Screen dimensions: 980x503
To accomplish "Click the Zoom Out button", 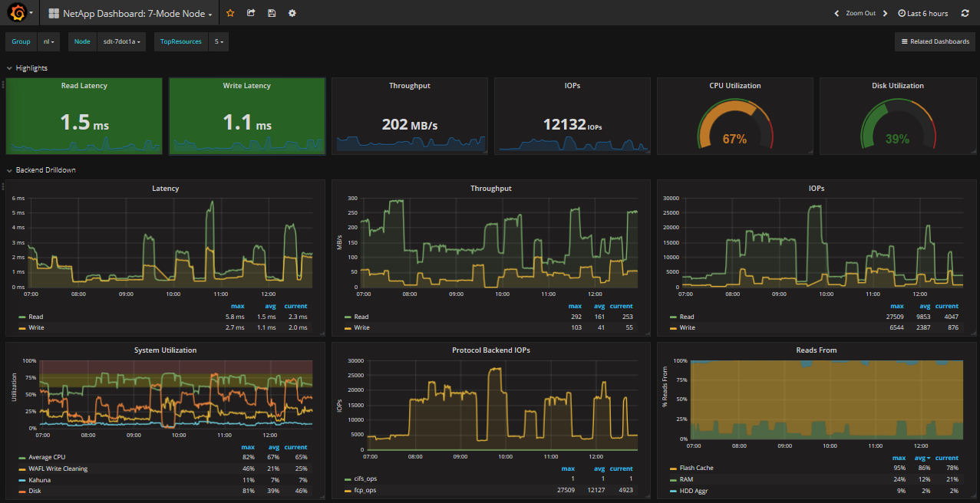I will pyautogui.click(x=860, y=13).
